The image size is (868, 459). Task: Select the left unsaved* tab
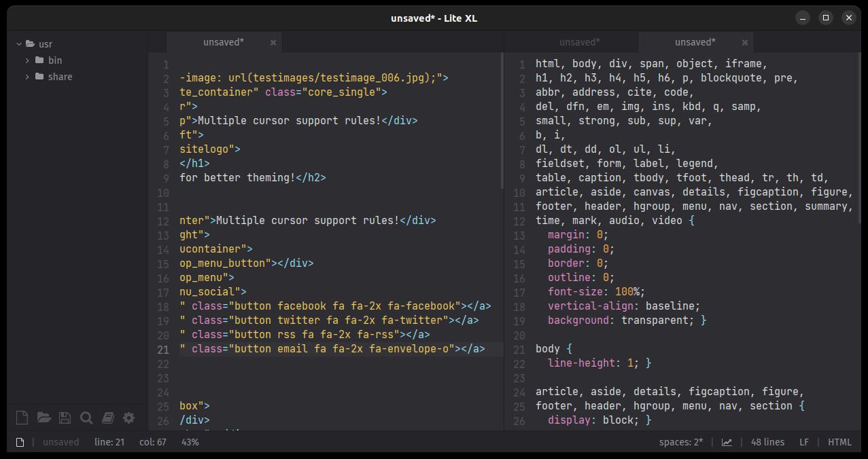tap(223, 42)
